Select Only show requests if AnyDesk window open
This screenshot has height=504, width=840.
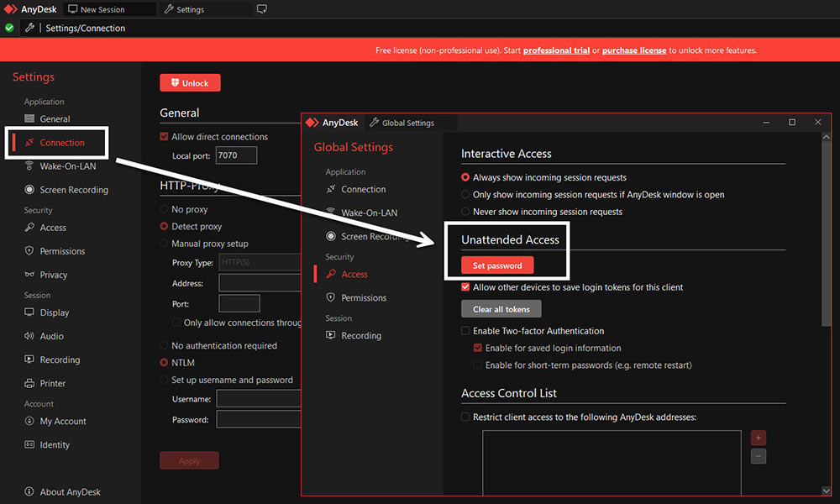click(465, 194)
